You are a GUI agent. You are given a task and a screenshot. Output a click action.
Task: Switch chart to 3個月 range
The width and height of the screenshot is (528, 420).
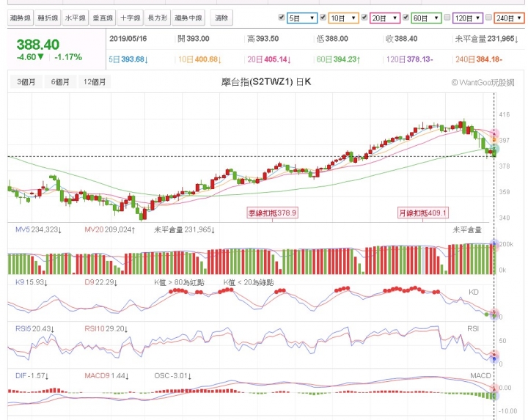pos(26,82)
